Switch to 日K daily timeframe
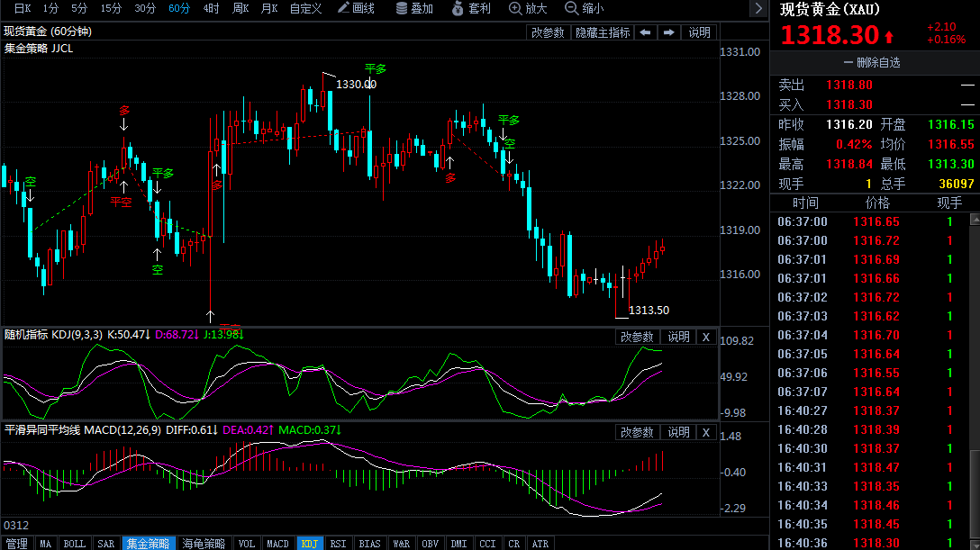 coord(22,8)
